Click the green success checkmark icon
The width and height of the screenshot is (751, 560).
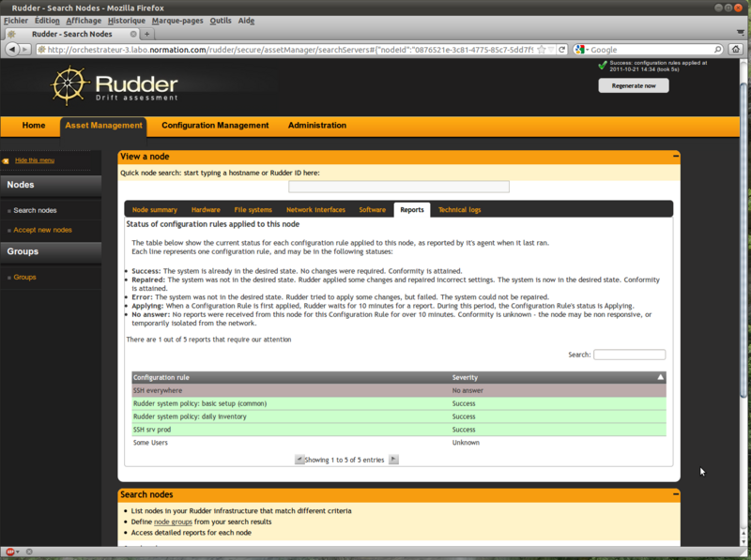(603, 65)
